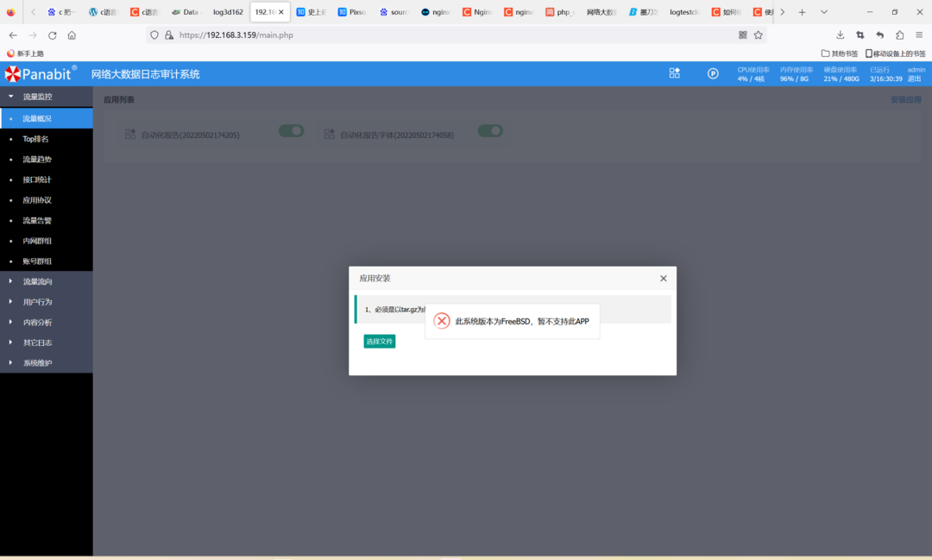Expand the 其它日志 menu section
This screenshot has width=932, height=560.
[x=47, y=343]
